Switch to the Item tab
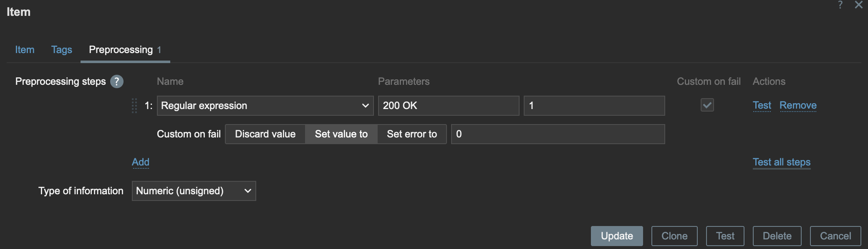This screenshot has height=249, width=868. (25, 50)
